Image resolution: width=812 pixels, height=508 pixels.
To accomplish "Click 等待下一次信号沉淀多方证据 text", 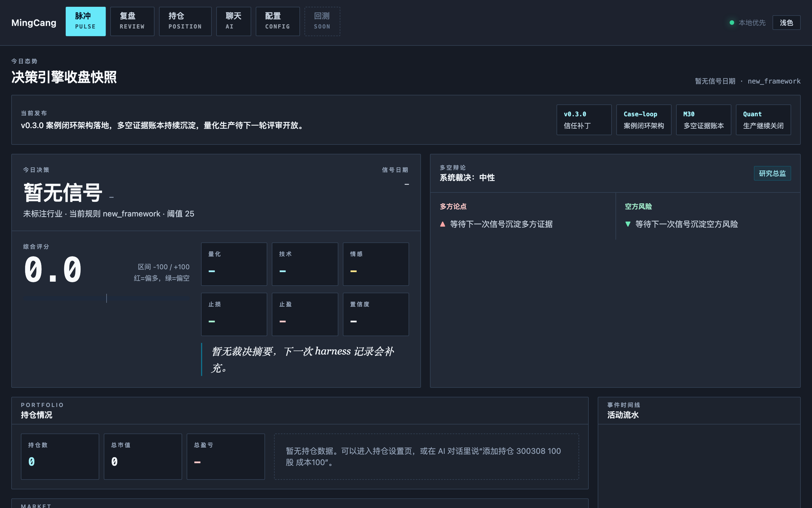I will [x=501, y=224].
